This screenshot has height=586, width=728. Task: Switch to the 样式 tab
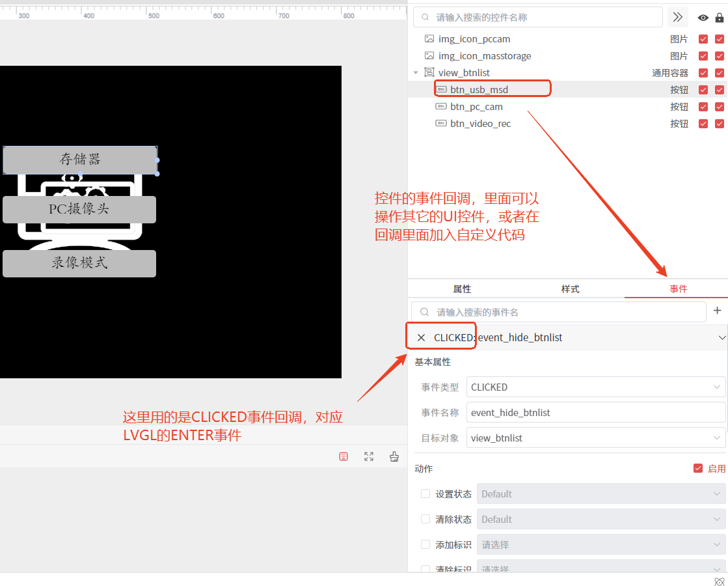[x=570, y=289]
